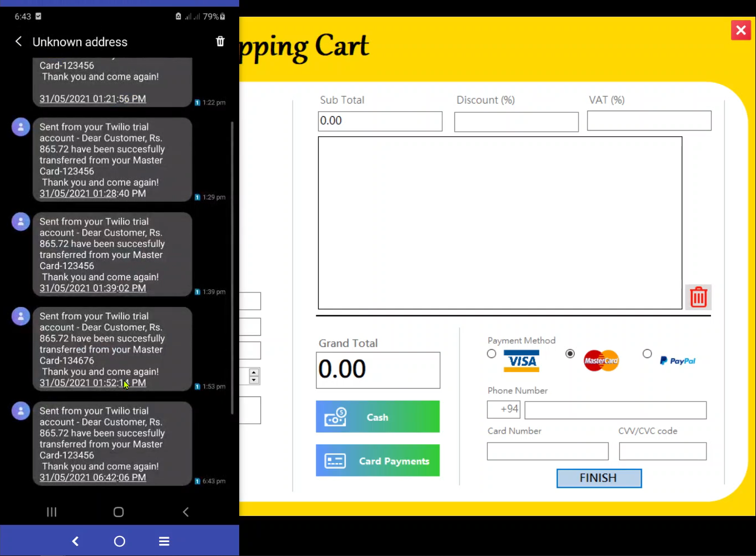Tap the back arrow beside Unknown address
This screenshot has width=756, height=556.
[18, 41]
